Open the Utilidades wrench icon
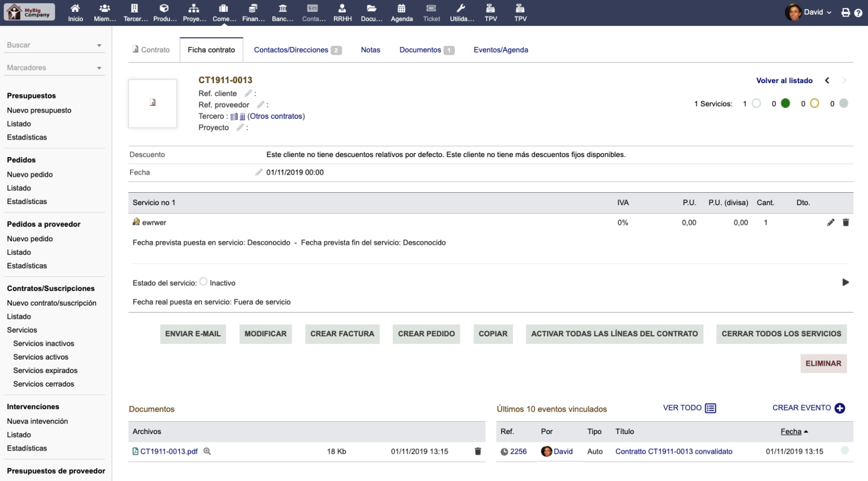 tap(461, 8)
